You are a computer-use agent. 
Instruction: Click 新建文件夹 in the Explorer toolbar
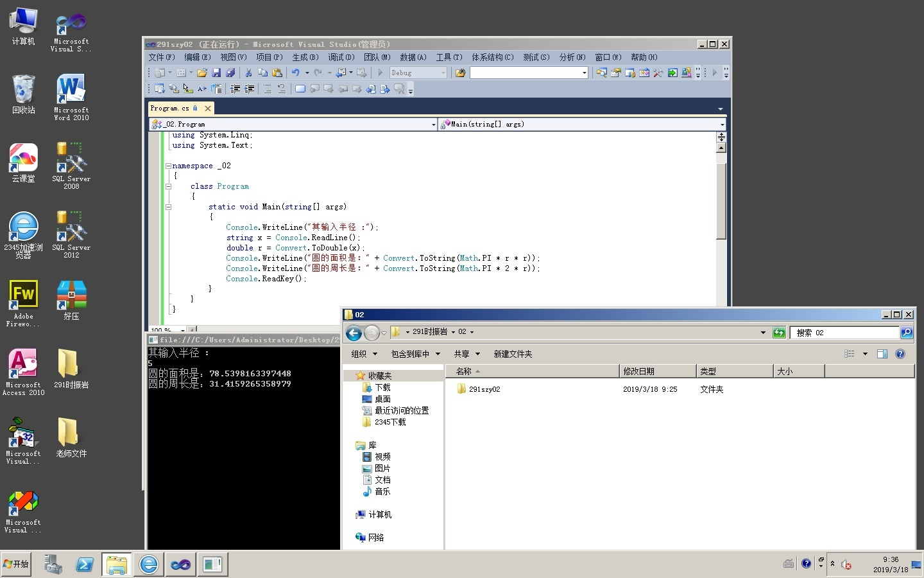(513, 354)
